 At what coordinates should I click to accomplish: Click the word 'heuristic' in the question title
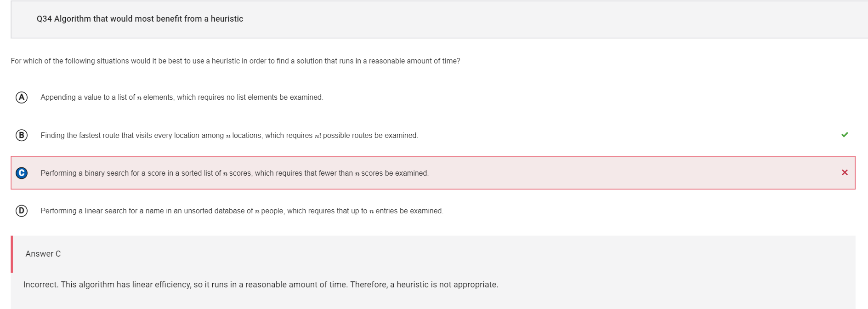pos(227,19)
